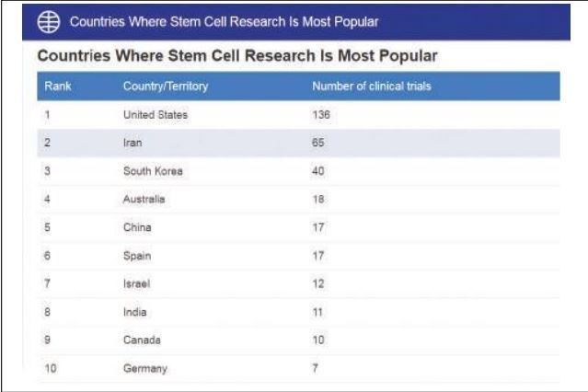Viewport: 588px width, 392px height.
Task: Click the 136 clinical trials value
Action: tap(321, 114)
